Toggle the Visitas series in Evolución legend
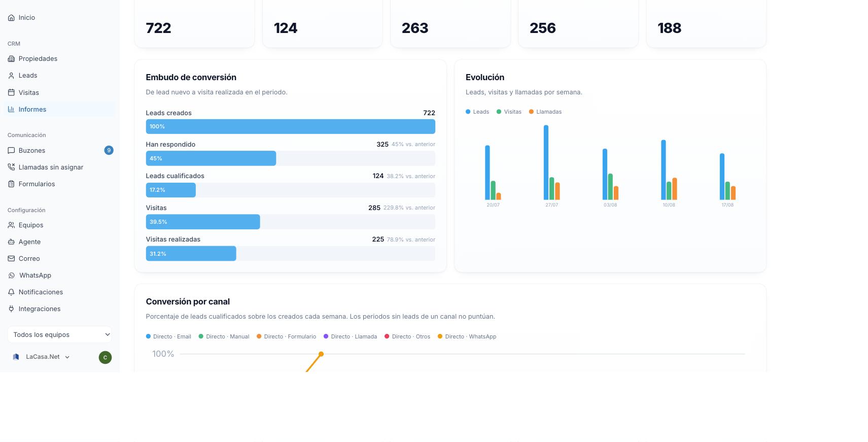The height and width of the screenshot is (442, 868). point(509,112)
